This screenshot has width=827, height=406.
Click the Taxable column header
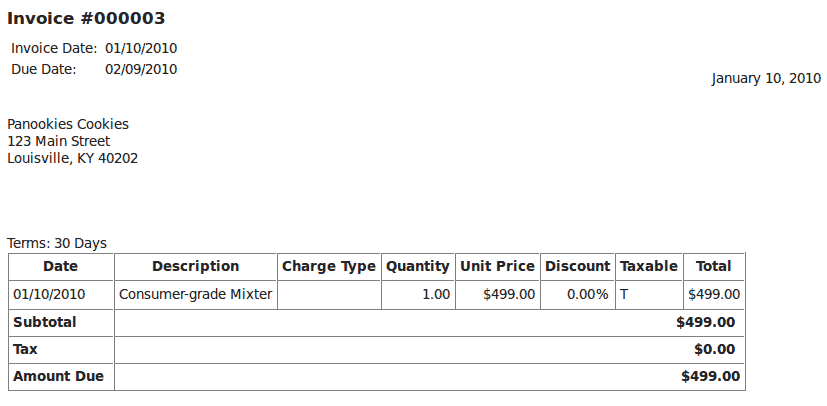tap(649, 267)
